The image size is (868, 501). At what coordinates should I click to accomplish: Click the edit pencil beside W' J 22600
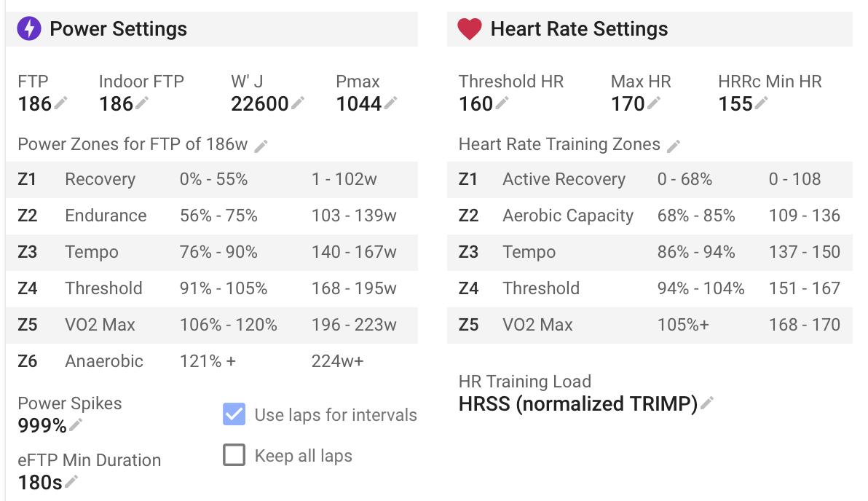click(x=298, y=103)
